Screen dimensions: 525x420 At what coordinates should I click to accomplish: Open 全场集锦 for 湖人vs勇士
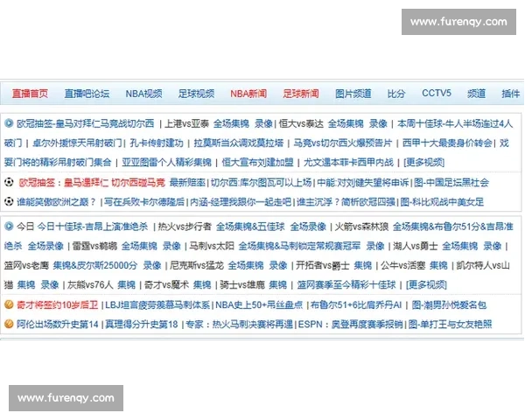[x=460, y=246]
